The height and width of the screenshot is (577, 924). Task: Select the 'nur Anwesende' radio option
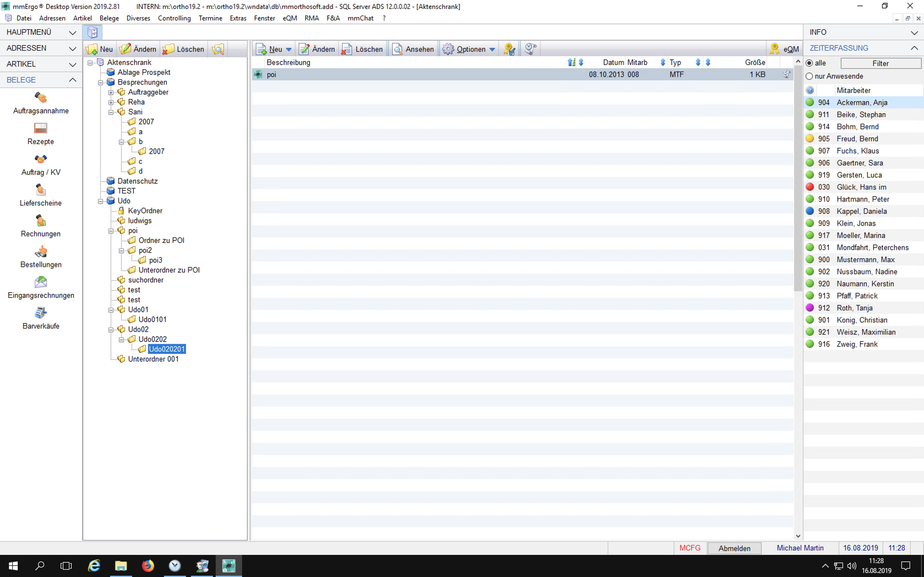point(809,76)
